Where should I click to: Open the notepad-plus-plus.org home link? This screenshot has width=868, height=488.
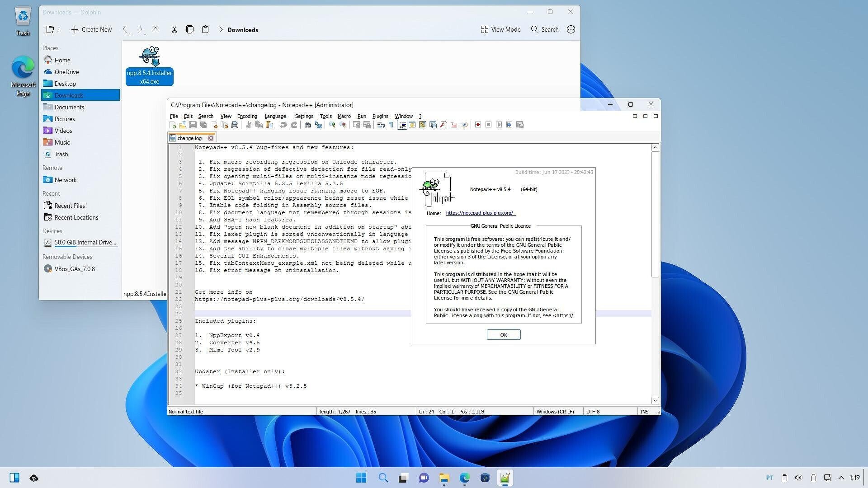[480, 213]
